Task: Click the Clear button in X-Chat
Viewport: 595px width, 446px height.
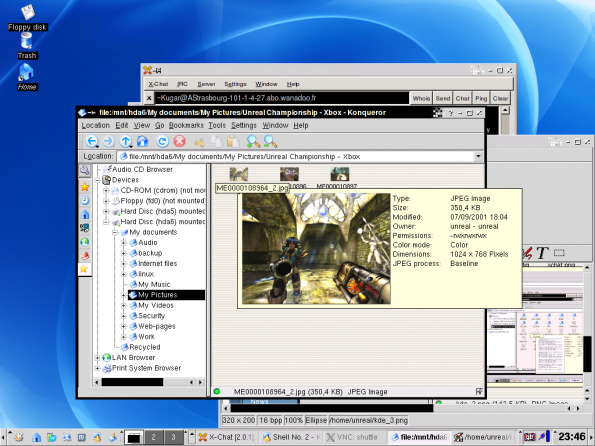Action: pyautogui.click(x=500, y=98)
